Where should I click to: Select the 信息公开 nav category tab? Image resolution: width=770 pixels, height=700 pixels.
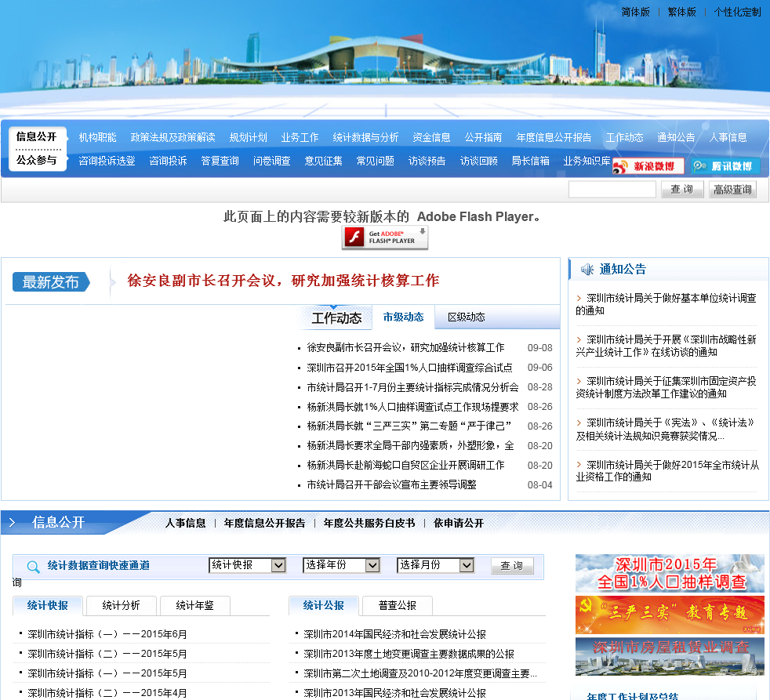pos(36,136)
